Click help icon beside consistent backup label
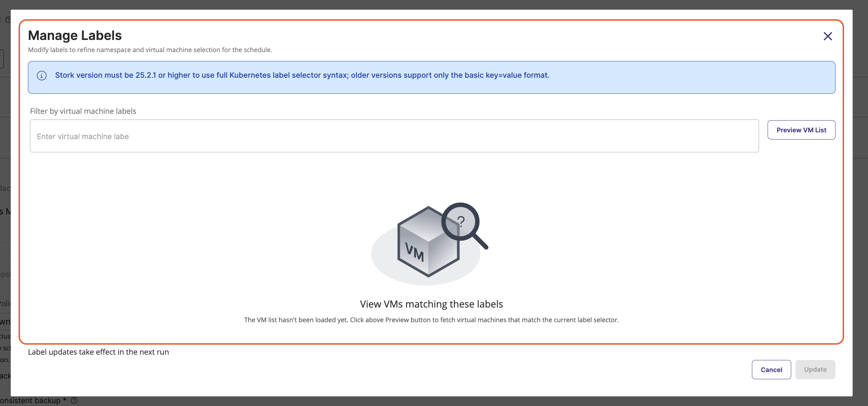 click(x=74, y=401)
